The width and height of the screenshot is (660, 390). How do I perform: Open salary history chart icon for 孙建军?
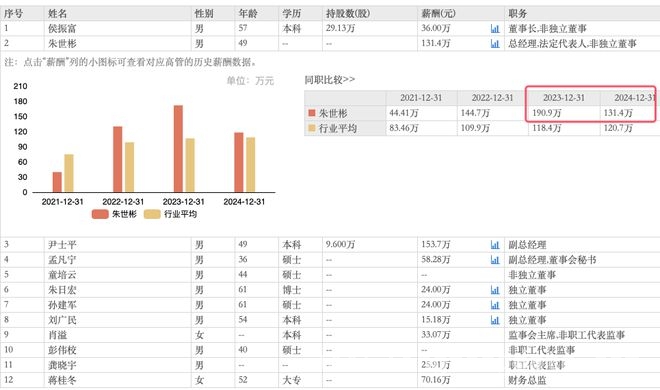coord(495,305)
